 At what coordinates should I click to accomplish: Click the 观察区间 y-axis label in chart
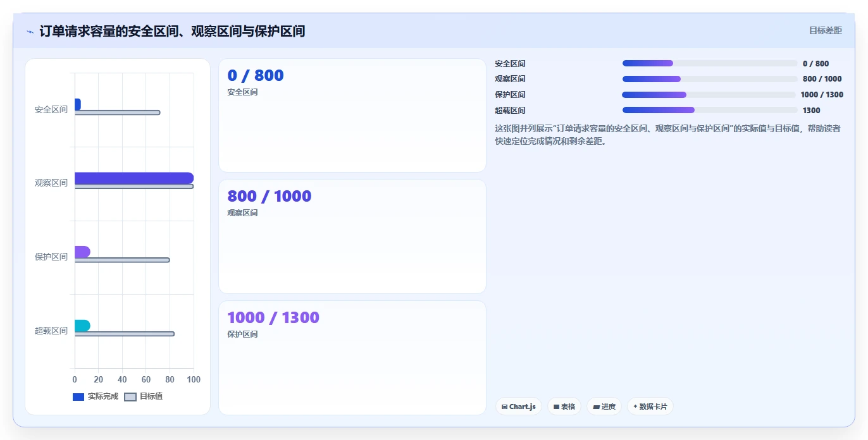click(51, 183)
